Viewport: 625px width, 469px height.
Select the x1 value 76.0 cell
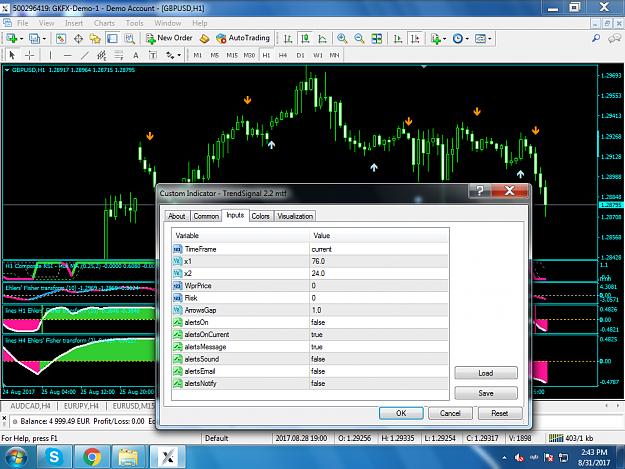[x=379, y=261]
